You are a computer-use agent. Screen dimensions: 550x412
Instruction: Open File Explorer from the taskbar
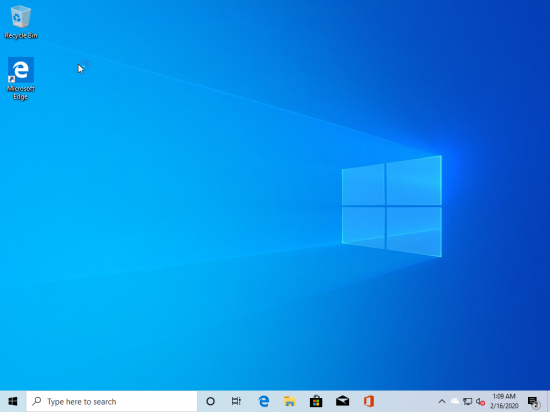point(290,401)
